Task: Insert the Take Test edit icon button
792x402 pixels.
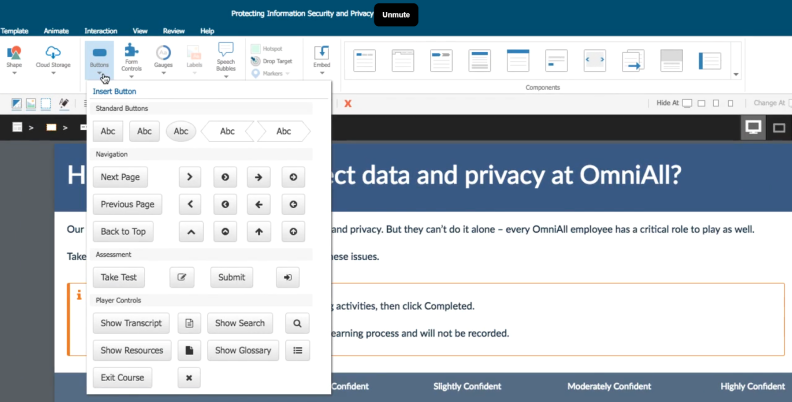Action: coord(182,277)
